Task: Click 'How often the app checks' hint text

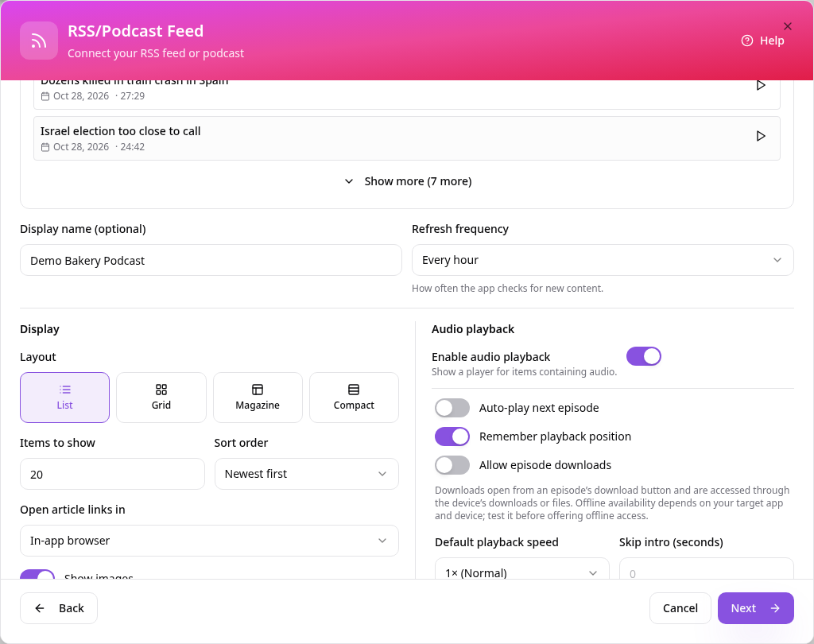Action: pyautogui.click(x=508, y=289)
